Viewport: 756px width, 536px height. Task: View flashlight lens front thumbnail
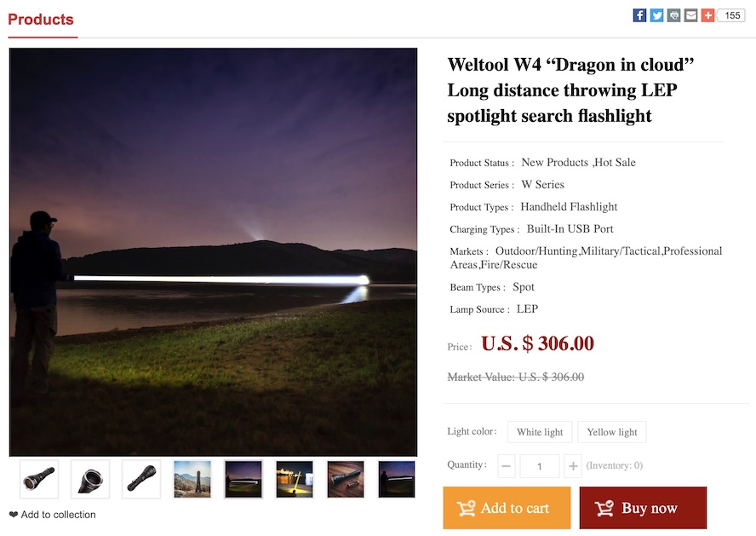click(x=90, y=479)
